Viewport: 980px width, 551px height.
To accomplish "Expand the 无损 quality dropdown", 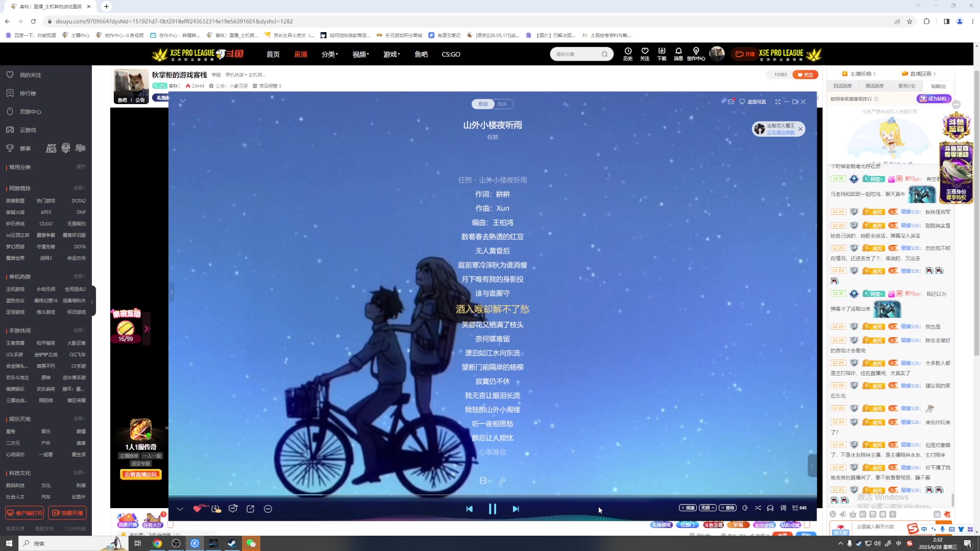I will (707, 508).
